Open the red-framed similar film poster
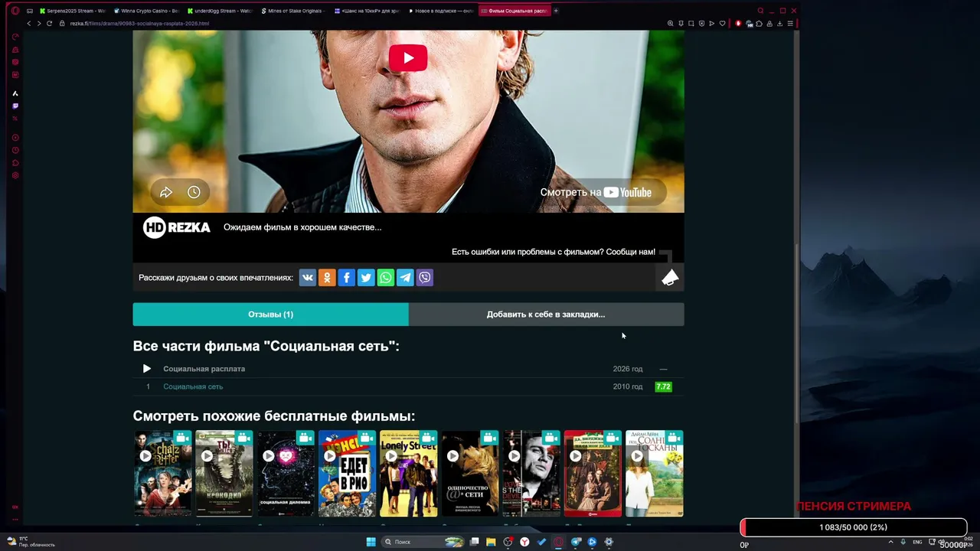The image size is (980, 551). 593,474
